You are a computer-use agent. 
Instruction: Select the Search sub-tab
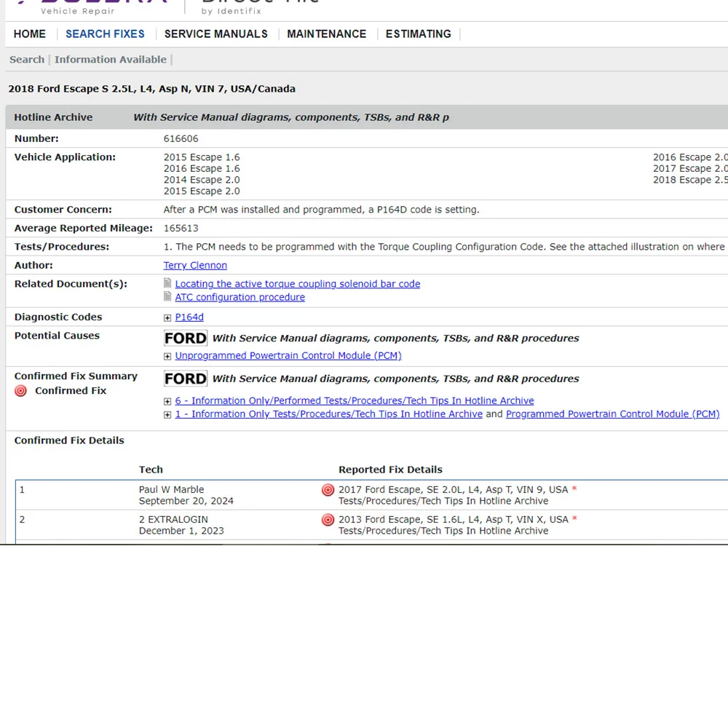point(27,60)
